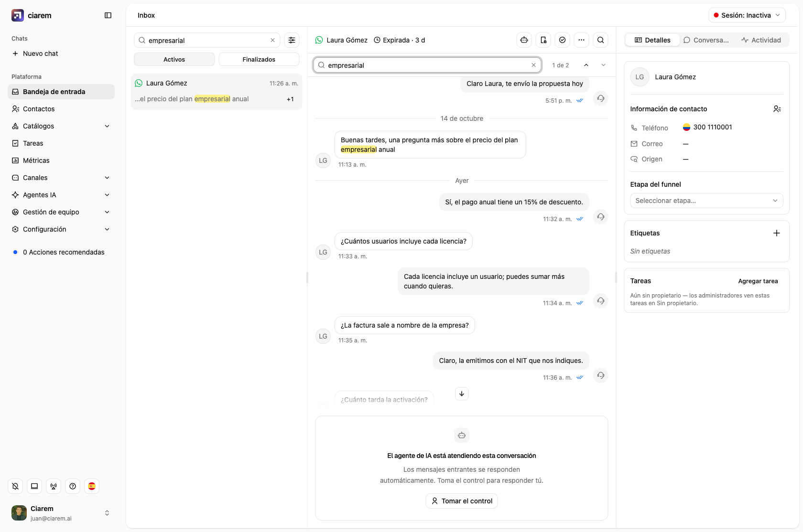Click the broadcast antenna icon in sidebar
The height and width of the screenshot is (532, 803).
(x=54, y=486)
